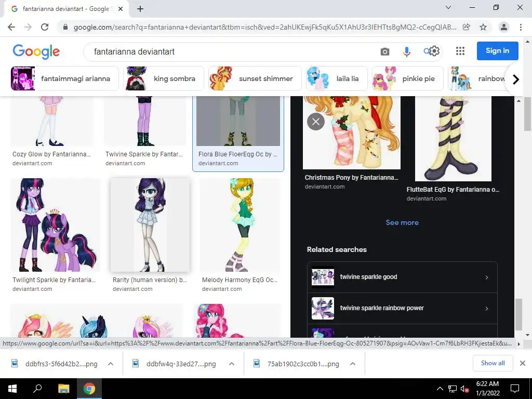The height and width of the screenshot is (399, 532).
Task: Reload the page with the refresh icon
Action: coord(45,27)
